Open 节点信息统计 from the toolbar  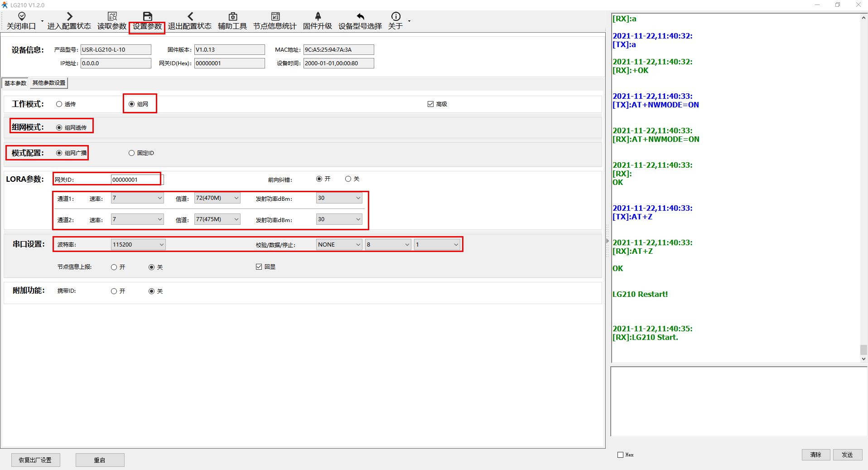275,17
